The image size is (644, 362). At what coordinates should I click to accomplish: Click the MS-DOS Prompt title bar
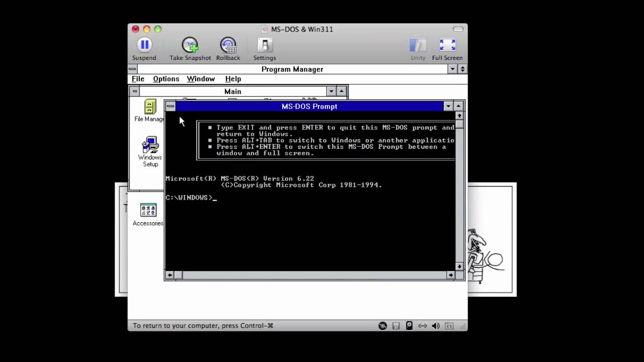pos(309,106)
